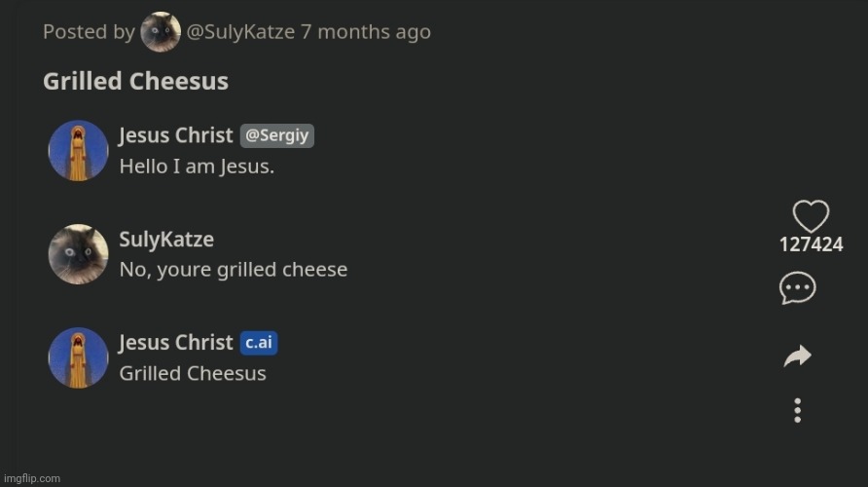Click the imgflip.com watermark
The height and width of the screenshot is (487, 868).
tap(31, 478)
